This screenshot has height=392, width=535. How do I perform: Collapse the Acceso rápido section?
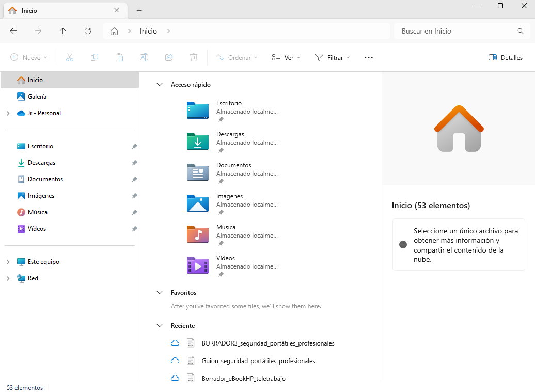point(160,85)
